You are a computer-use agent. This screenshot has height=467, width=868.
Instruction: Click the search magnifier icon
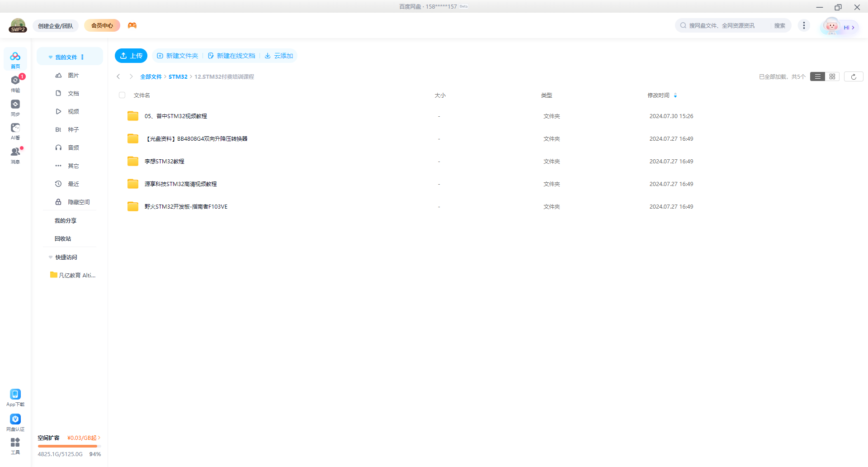click(x=683, y=25)
